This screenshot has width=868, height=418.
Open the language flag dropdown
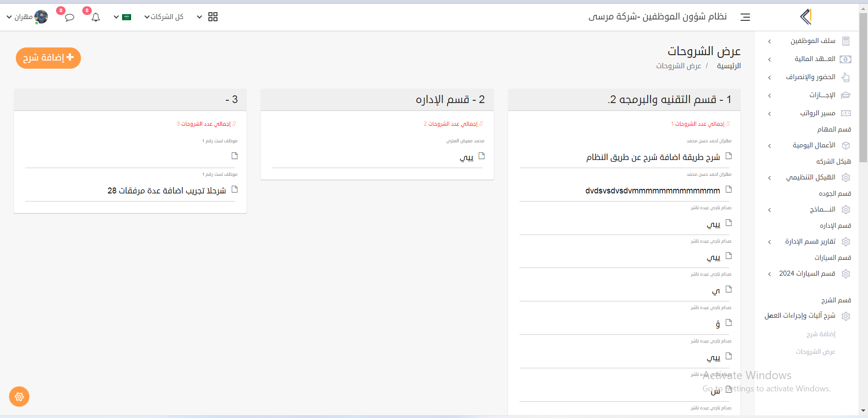click(122, 17)
